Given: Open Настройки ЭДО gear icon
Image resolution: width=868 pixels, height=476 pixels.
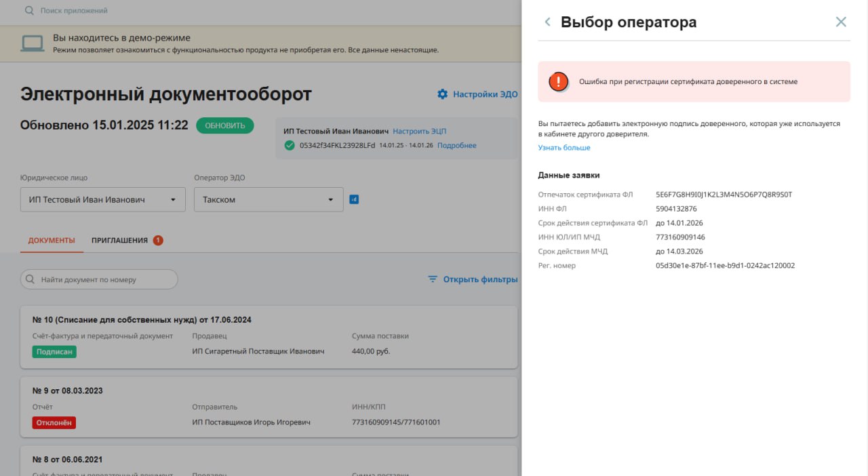Looking at the screenshot, I should 442,94.
